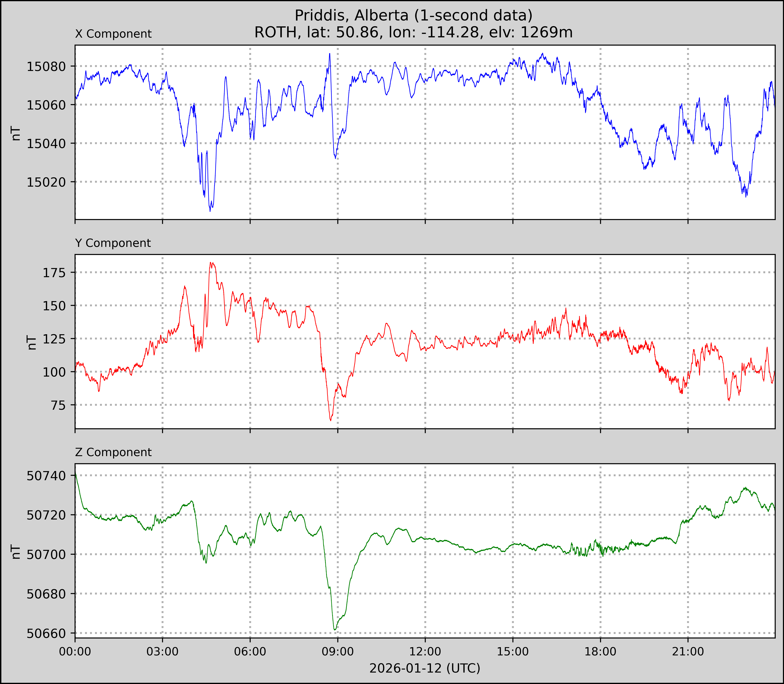784x684 pixels.
Task: Click the 'Z Component' subplot label
Action: click(x=113, y=452)
